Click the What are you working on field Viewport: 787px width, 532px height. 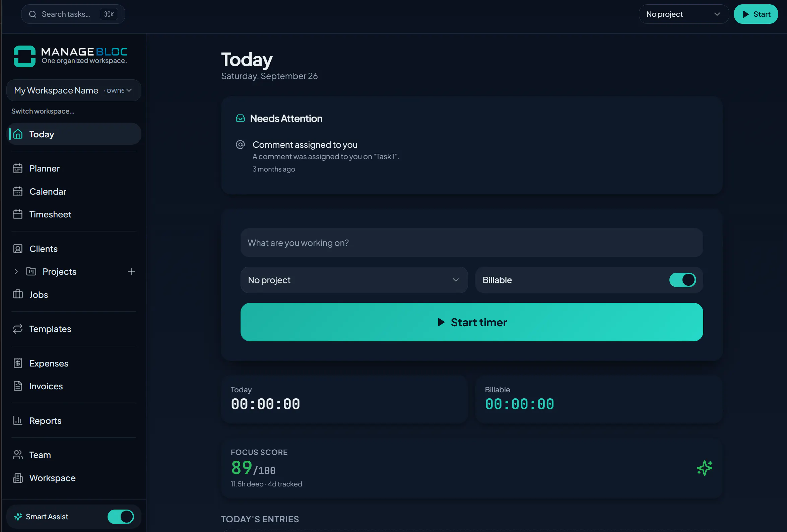click(471, 243)
